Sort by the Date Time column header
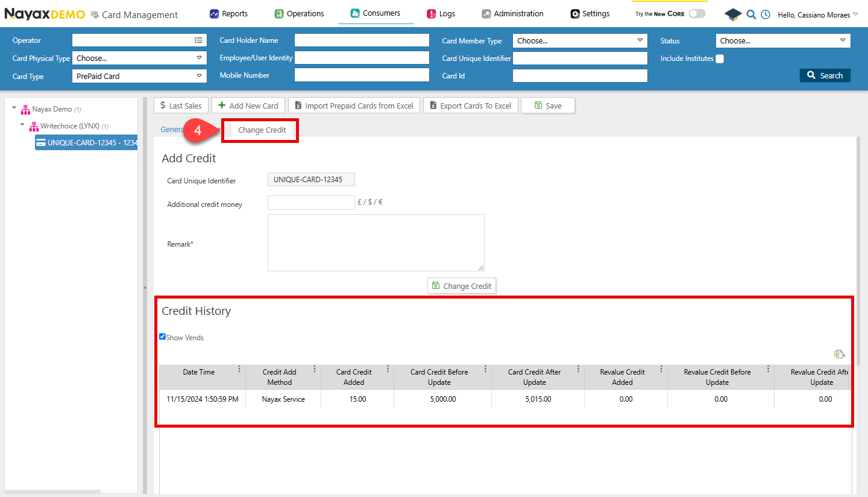This screenshot has width=868, height=497. 198,372
